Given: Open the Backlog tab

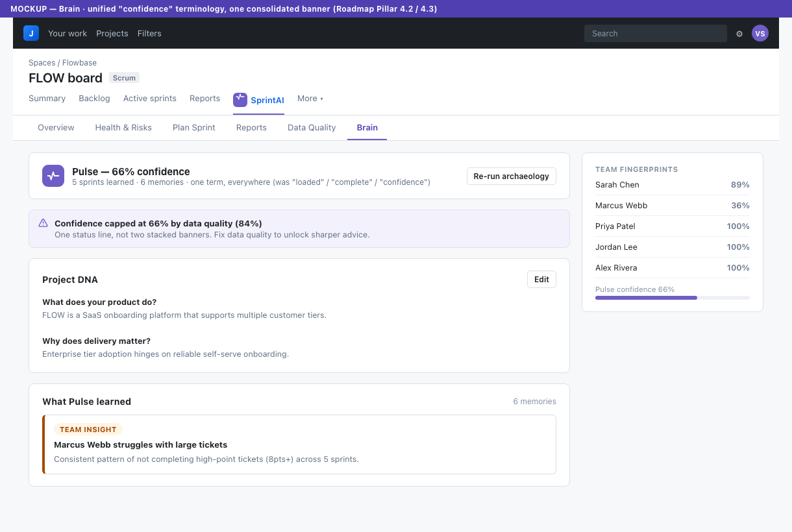Looking at the screenshot, I should coord(94,99).
